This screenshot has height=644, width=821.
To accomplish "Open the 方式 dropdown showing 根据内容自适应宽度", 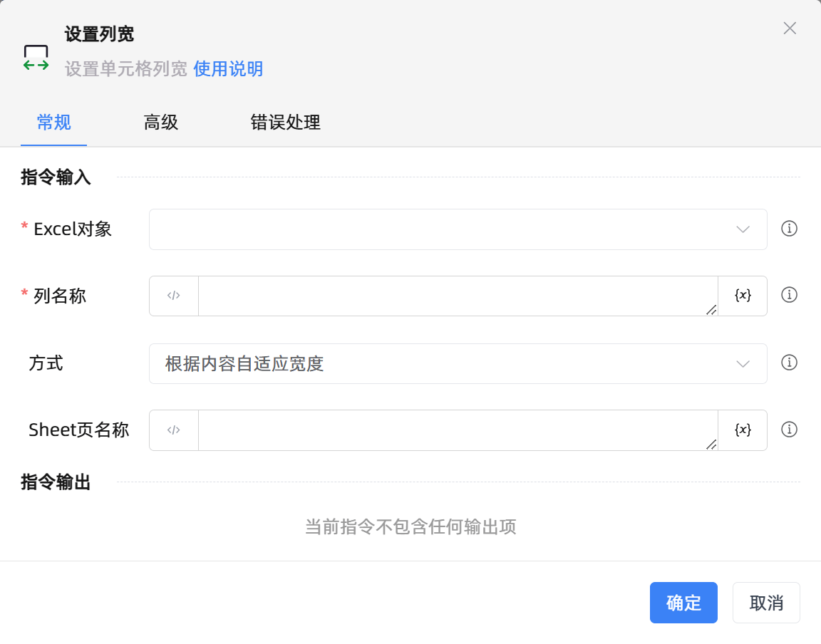I will (x=458, y=364).
